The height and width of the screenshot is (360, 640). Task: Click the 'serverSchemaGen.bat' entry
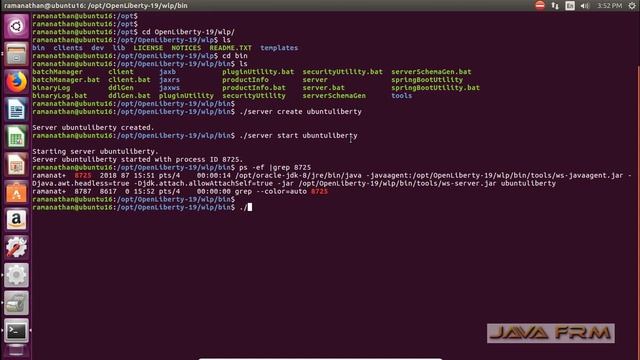(431, 72)
